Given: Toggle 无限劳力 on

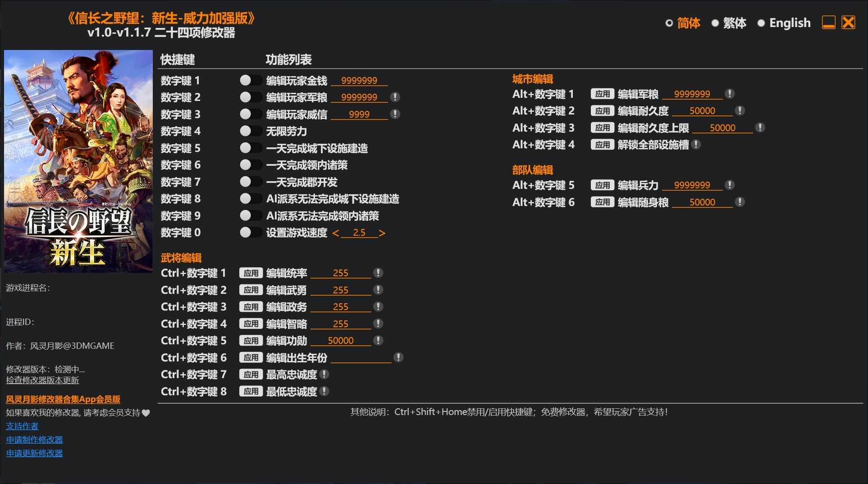Looking at the screenshot, I should point(250,131).
